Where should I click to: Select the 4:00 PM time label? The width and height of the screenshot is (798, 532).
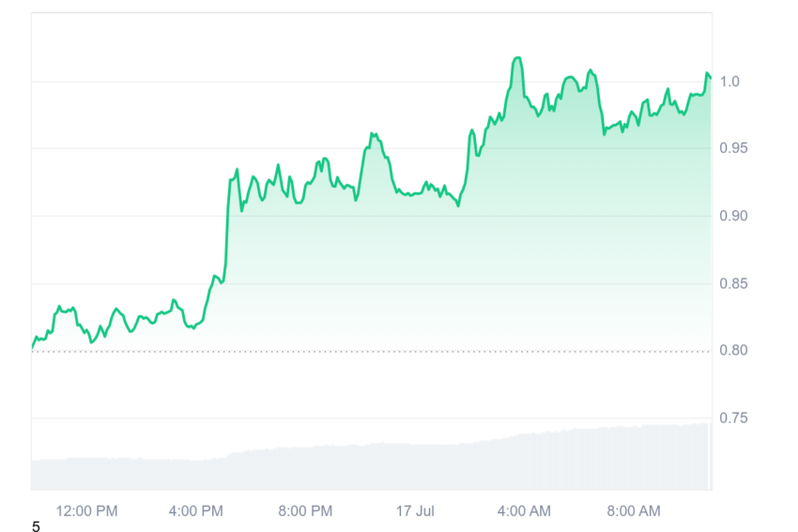click(x=196, y=510)
